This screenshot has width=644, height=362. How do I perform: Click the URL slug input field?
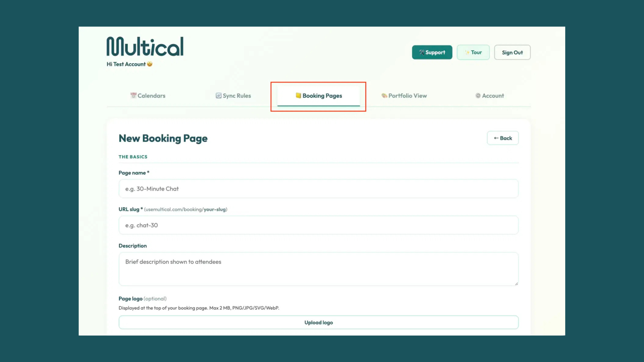click(x=318, y=225)
